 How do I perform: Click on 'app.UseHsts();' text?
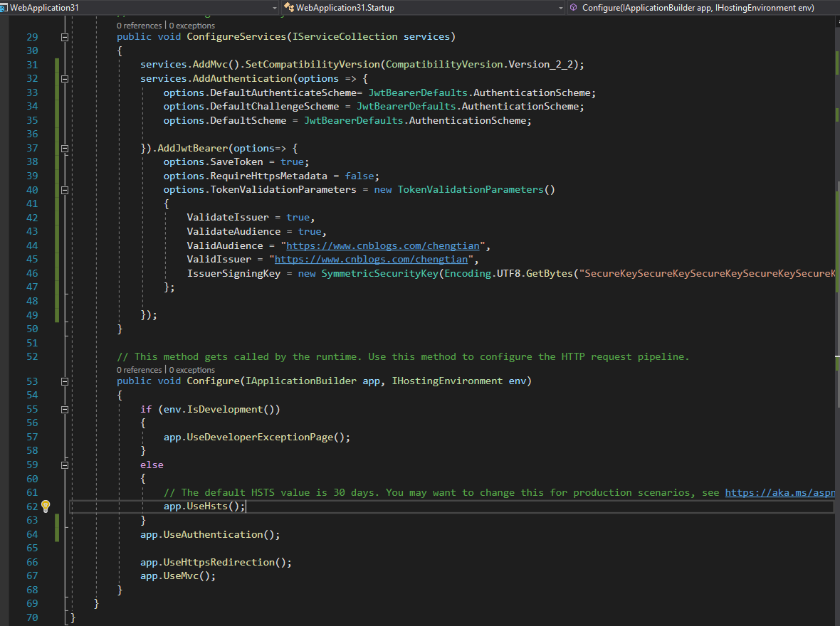pyautogui.click(x=204, y=506)
